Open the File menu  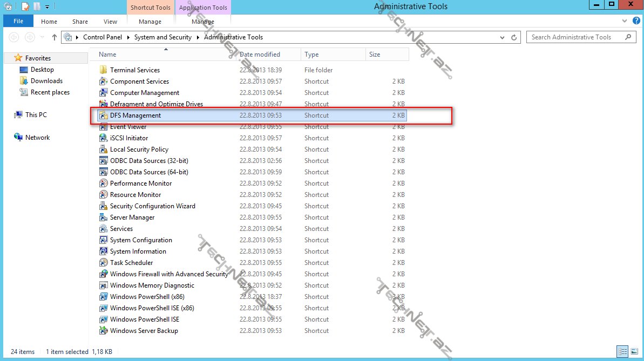(18, 22)
